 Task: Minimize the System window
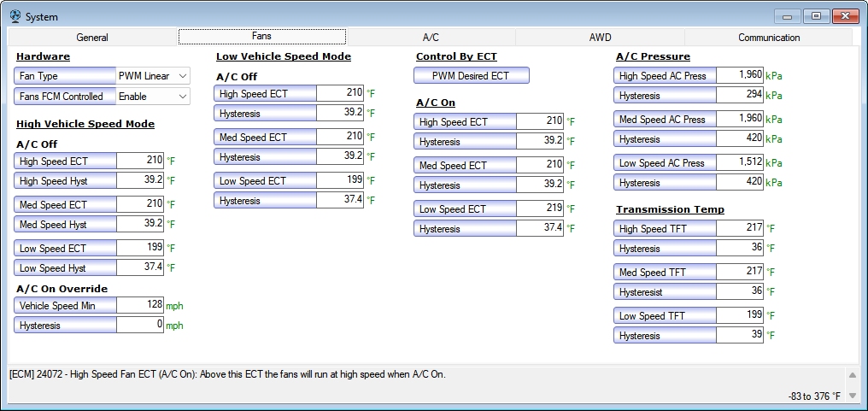click(x=788, y=16)
